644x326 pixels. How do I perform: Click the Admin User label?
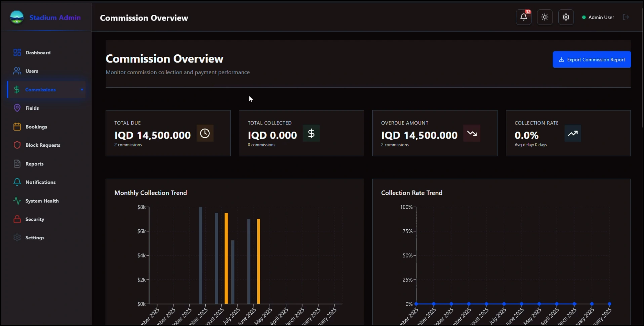(601, 17)
